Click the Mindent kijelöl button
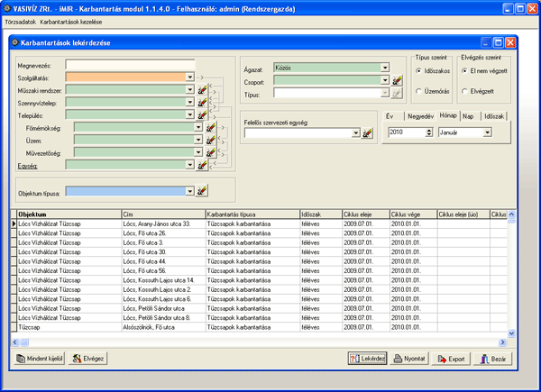The width and height of the screenshot is (541, 392). 40,359
